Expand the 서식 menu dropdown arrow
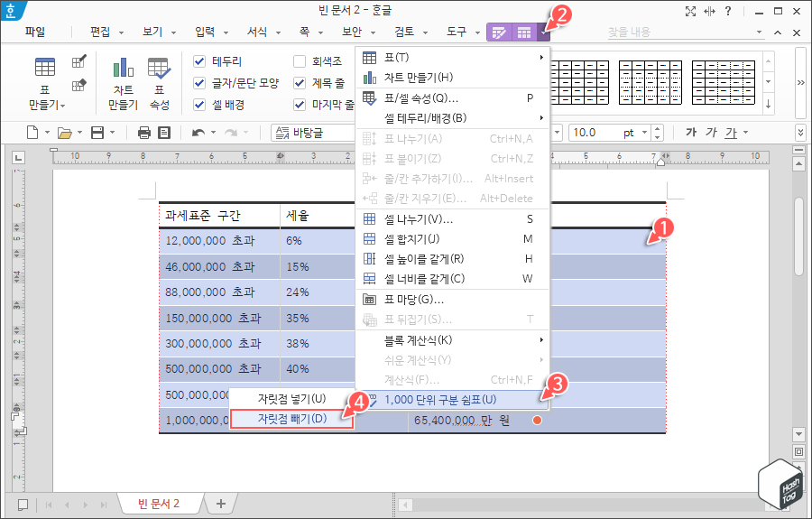Image resolution: width=812 pixels, height=519 pixels. pos(278,32)
